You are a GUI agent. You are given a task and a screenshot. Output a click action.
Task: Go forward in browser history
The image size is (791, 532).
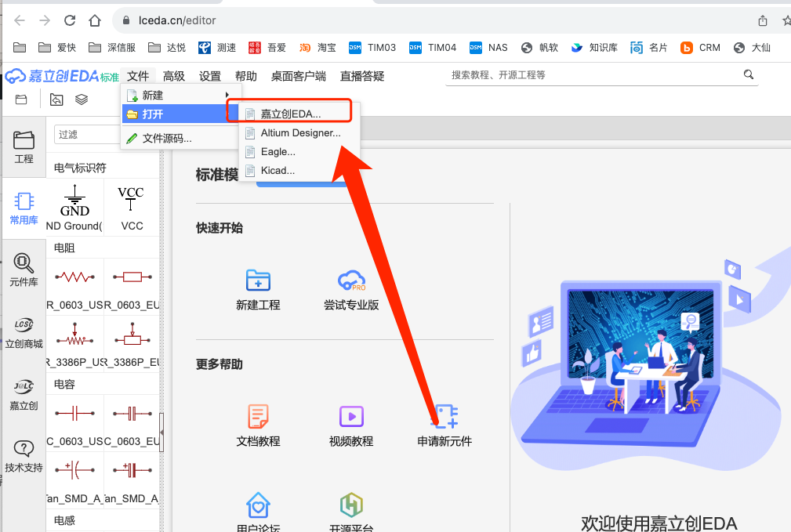point(45,20)
